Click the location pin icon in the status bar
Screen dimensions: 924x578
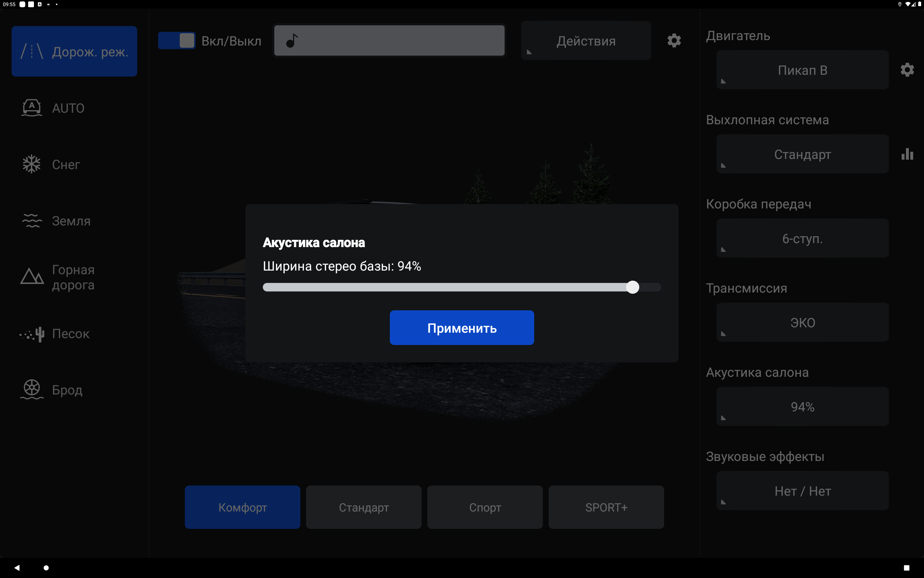[x=899, y=4]
